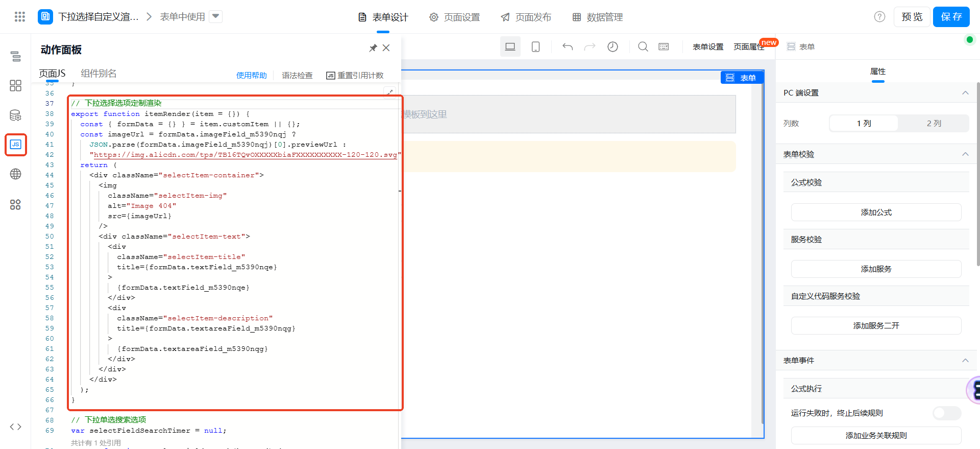Screen dimensions: 980x449
Task: Click the 自定义代码服务校验 section header
Action: (876, 296)
